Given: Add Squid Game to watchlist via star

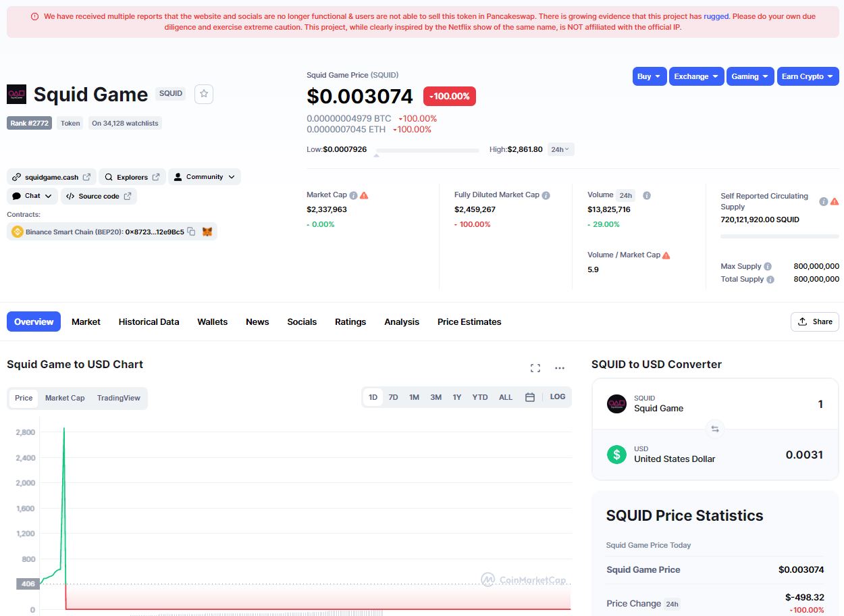Looking at the screenshot, I should [203, 94].
